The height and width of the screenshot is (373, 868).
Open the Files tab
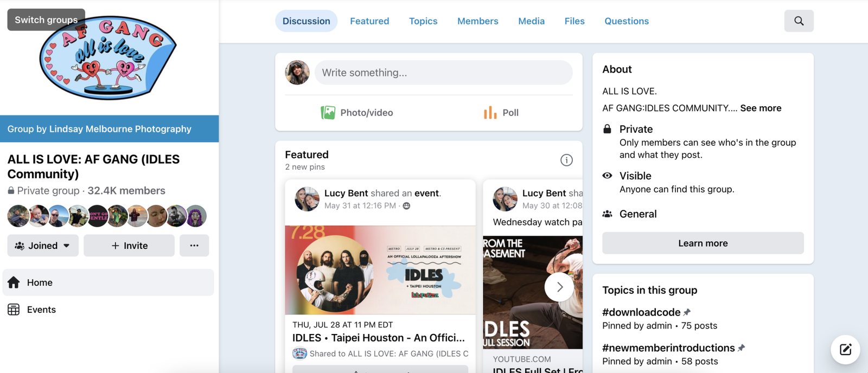click(575, 21)
